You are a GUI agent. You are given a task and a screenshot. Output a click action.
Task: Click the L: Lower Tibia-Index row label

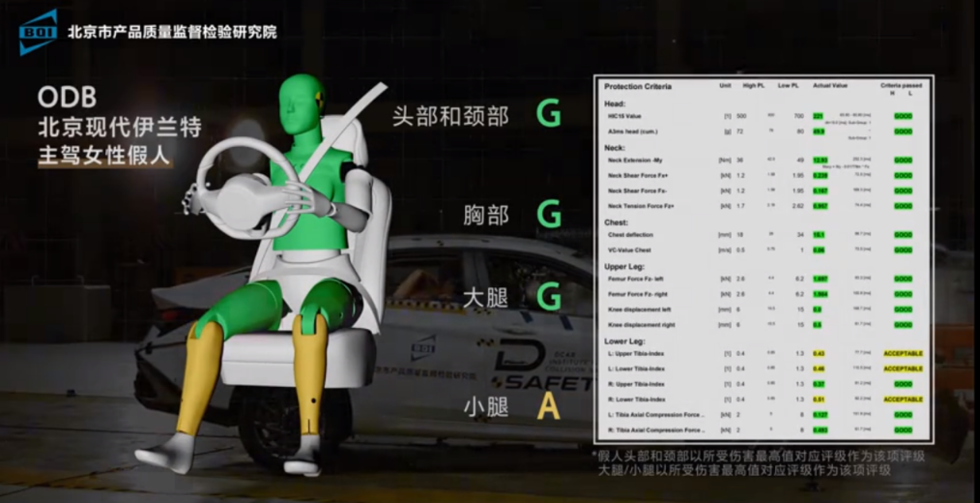coord(637,370)
